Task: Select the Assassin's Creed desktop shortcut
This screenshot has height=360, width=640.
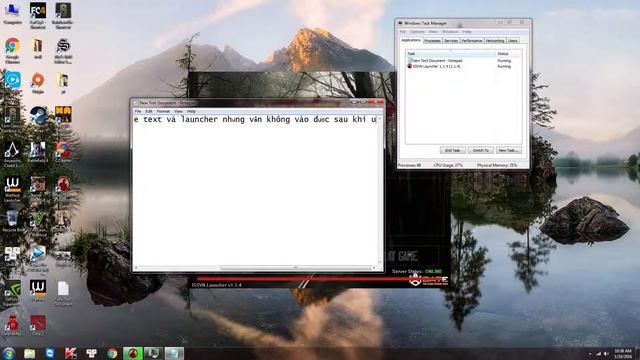Action: [x=12, y=154]
